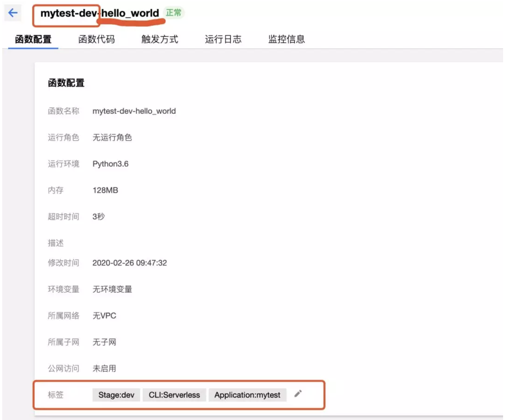
Task: Click the Stage:dev tag
Action: pyautogui.click(x=116, y=394)
